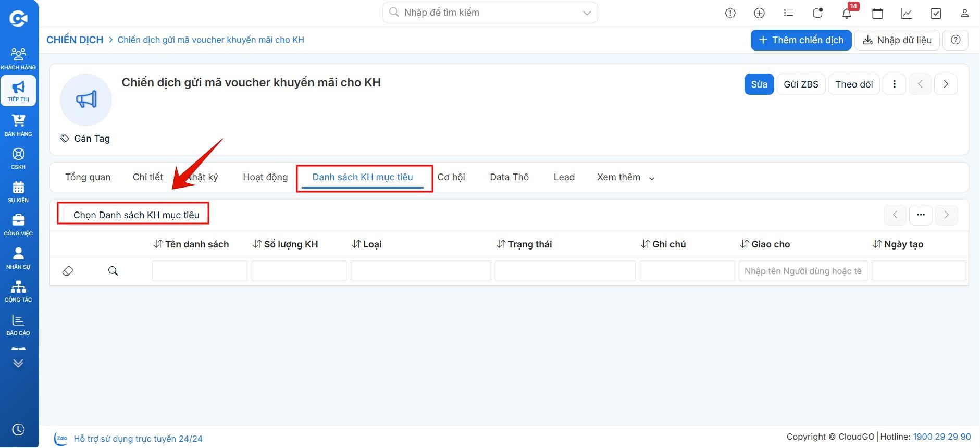Viewport: 980px width, 448px height.
Task: Click the alert info icon in top bar
Action: 730,14
